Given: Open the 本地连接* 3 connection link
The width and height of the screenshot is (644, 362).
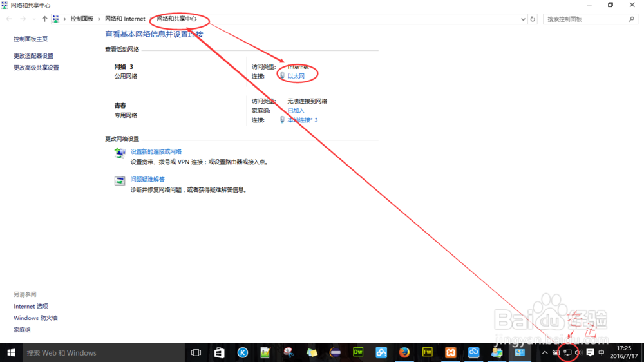Looking at the screenshot, I should tap(302, 120).
